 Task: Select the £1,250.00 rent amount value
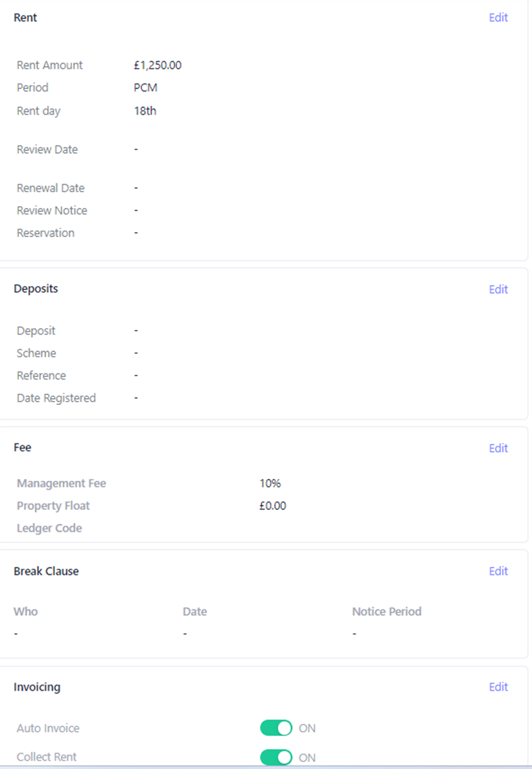157,65
